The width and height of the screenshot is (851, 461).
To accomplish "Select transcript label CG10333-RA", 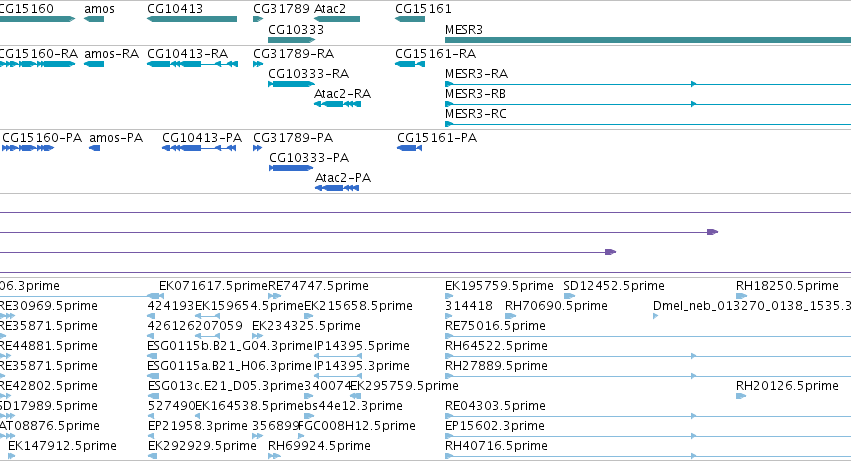I will click(308, 73).
